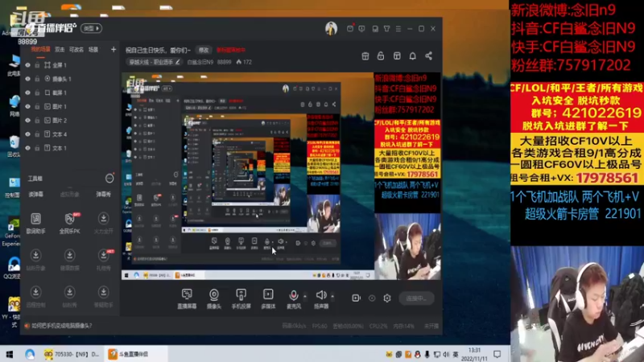644x362 pixels.
Task: Click the trash-like icon above the preview
Action: 365,56
